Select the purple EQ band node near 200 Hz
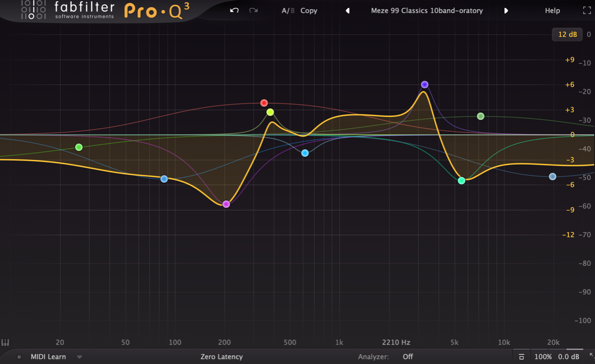This screenshot has width=595, height=364. click(x=226, y=204)
